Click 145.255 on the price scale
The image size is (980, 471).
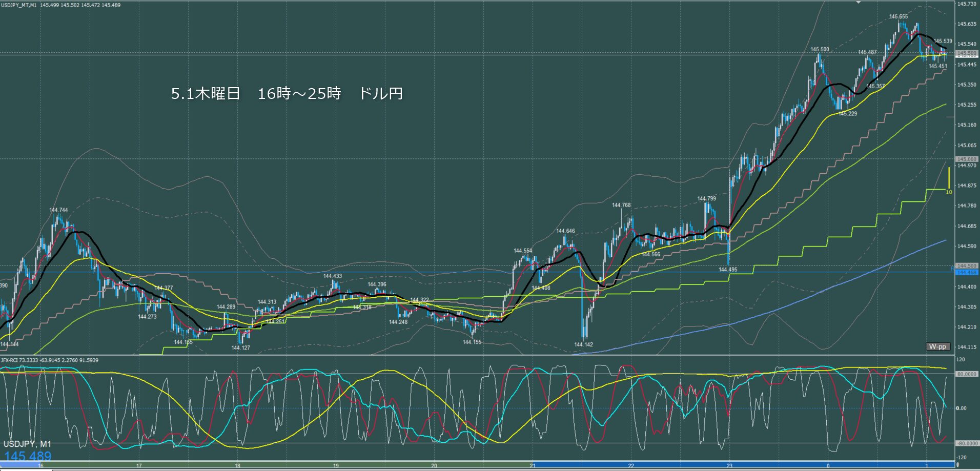pyautogui.click(x=966, y=105)
